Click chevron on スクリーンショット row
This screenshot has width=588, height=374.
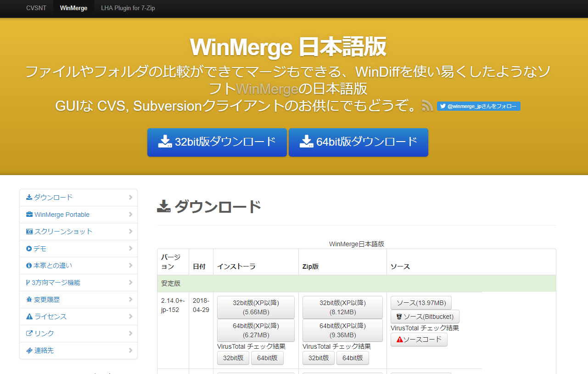pos(130,232)
